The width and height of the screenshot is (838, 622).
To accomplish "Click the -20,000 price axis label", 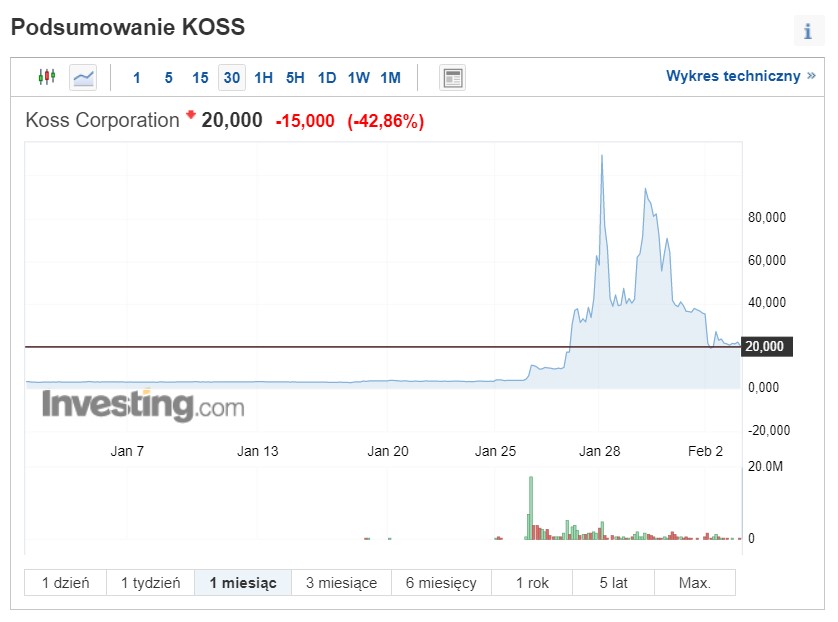I will pyautogui.click(x=769, y=430).
